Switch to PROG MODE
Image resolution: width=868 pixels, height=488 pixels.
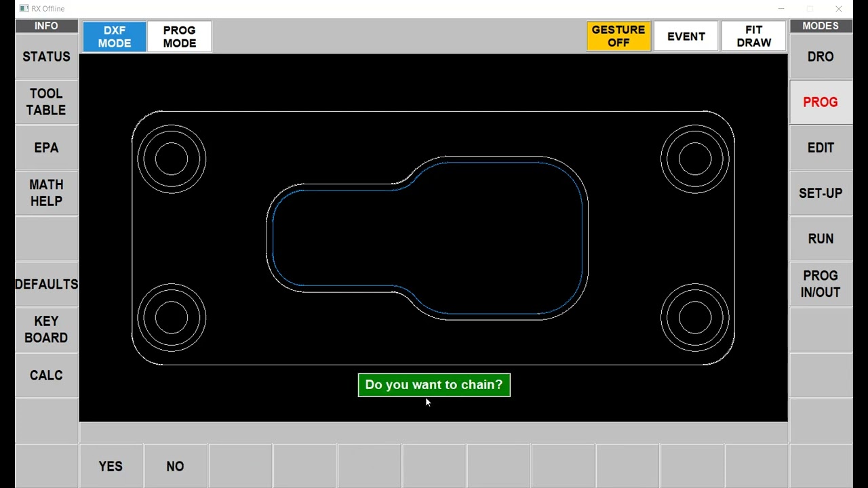point(180,37)
